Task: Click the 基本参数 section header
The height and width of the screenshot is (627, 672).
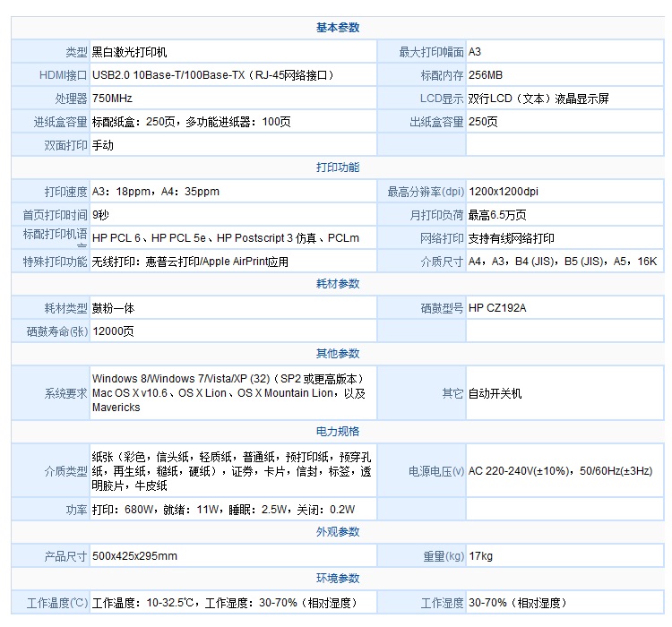Action: click(338, 28)
